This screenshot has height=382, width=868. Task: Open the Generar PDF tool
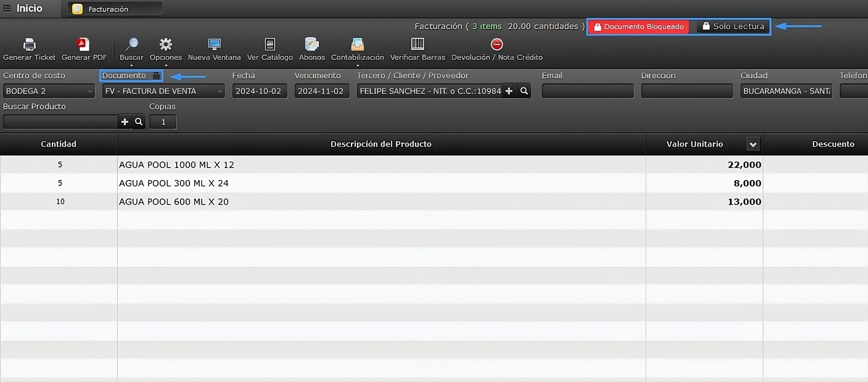click(x=83, y=48)
